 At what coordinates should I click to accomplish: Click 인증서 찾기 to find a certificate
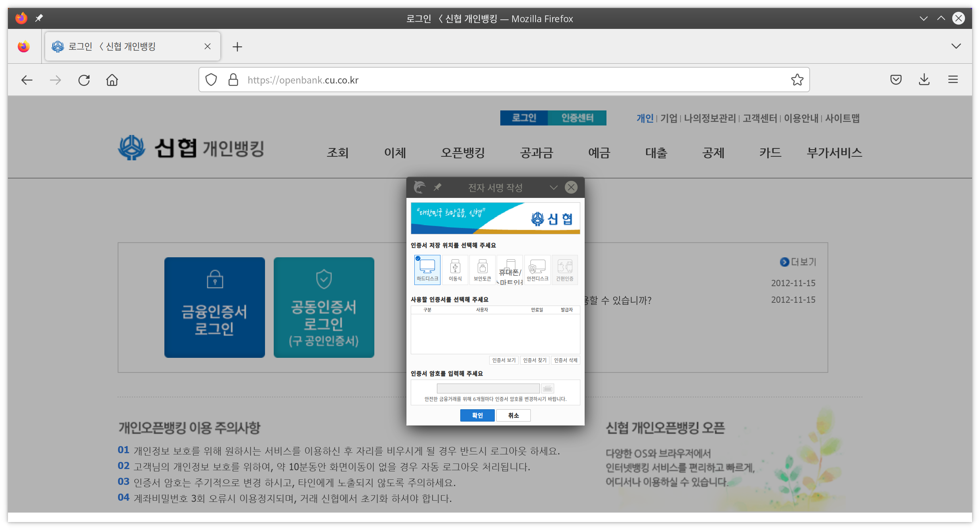coord(535,360)
